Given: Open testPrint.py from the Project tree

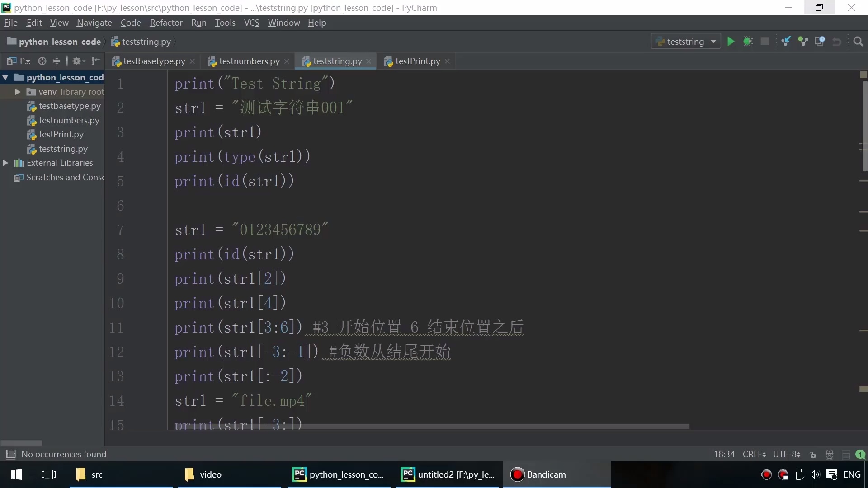Looking at the screenshot, I should (x=61, y=134).
